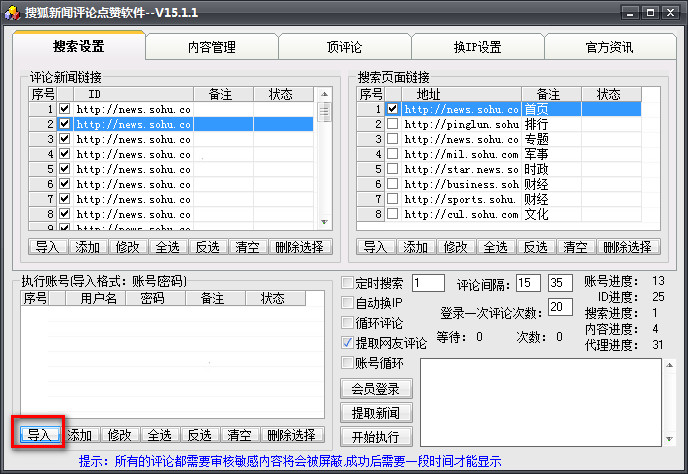Toggle the row 5 checkbox in 评论新闻链接
Viewport: 688px width, 474px height.
pos(64,169)
